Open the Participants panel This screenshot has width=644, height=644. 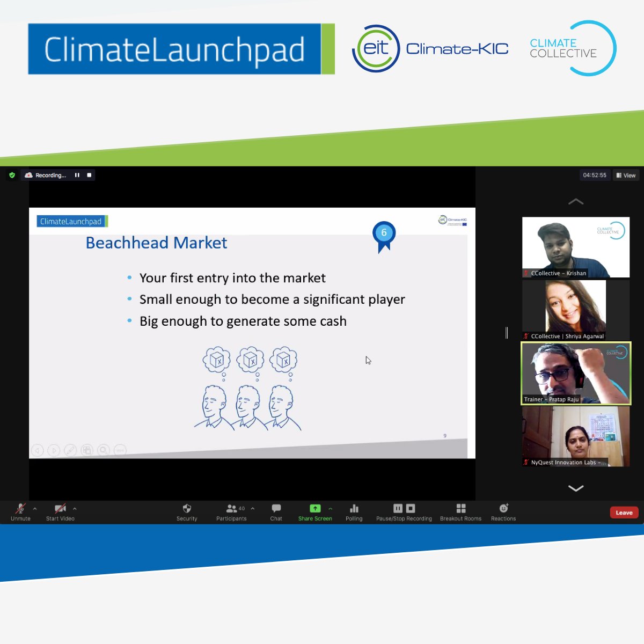[x=231, y=512]
